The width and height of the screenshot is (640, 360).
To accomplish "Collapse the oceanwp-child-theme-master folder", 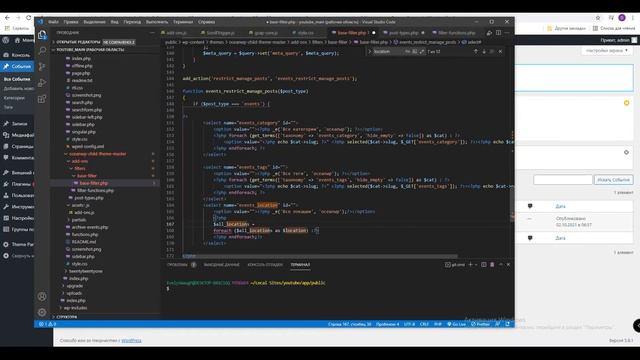I will (98, 154).
